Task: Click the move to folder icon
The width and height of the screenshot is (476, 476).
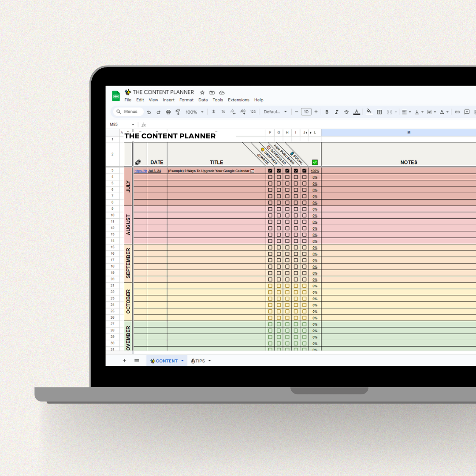Action: 212,93
